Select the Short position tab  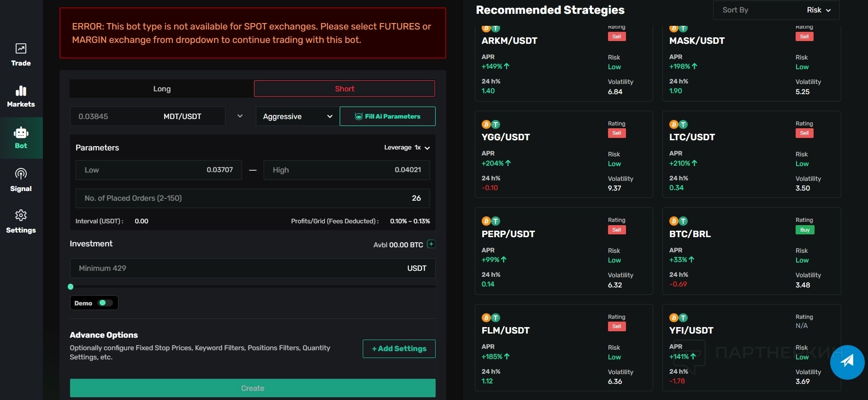[344, 89]
